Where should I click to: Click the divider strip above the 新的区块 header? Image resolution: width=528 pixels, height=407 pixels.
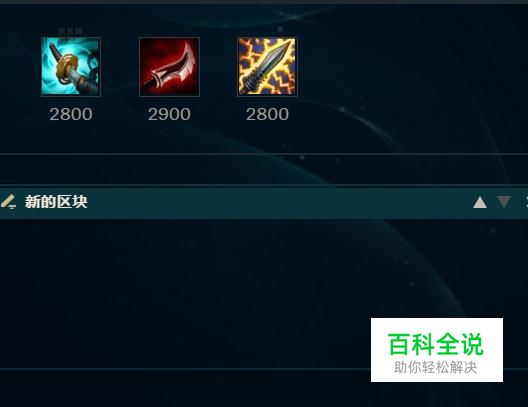point(264,170)
